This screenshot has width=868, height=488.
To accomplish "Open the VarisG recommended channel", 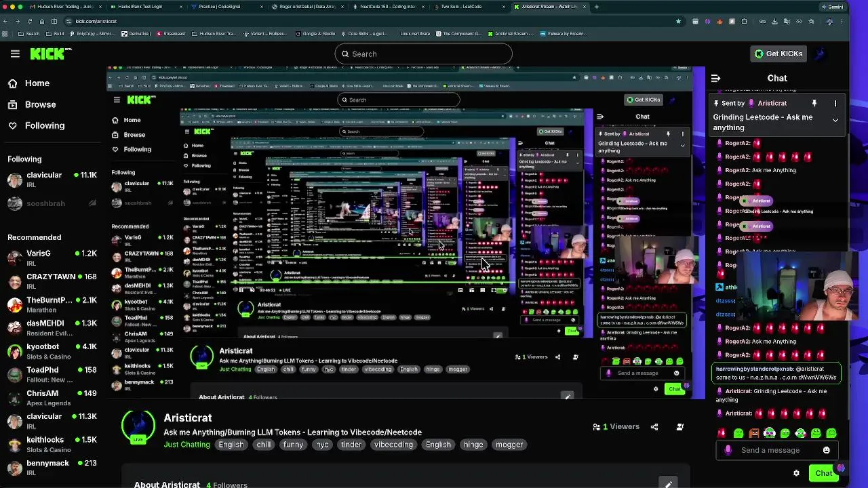I will pyautogui.click(x=52, y=258).
